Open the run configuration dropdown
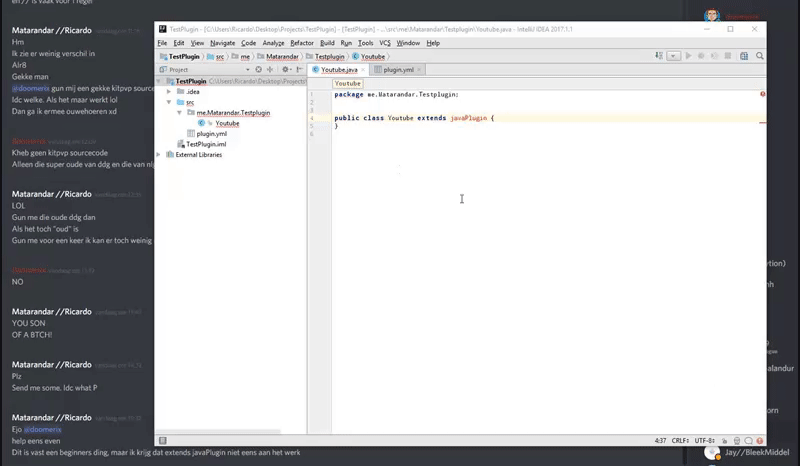 [x=673, y=56]
